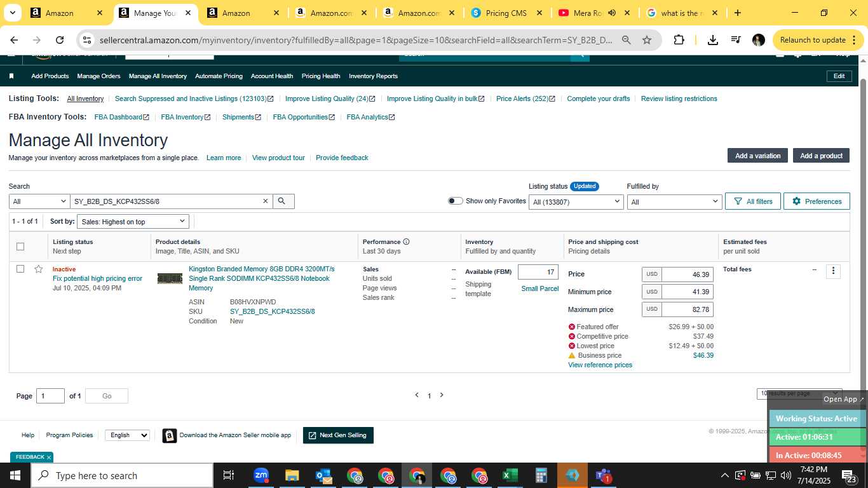Click the Available quantity field 17
Viewport: 868px width, 488px height.
point(538,272)
